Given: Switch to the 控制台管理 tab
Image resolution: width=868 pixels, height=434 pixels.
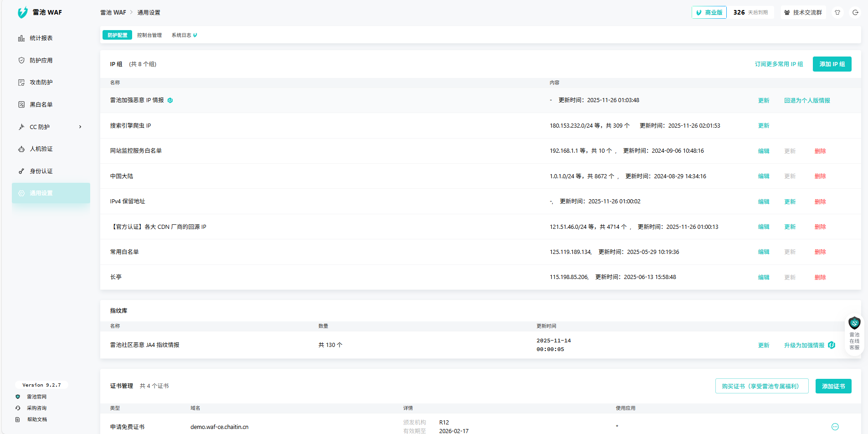Looking at the screenshot, I should pos(149,35).
